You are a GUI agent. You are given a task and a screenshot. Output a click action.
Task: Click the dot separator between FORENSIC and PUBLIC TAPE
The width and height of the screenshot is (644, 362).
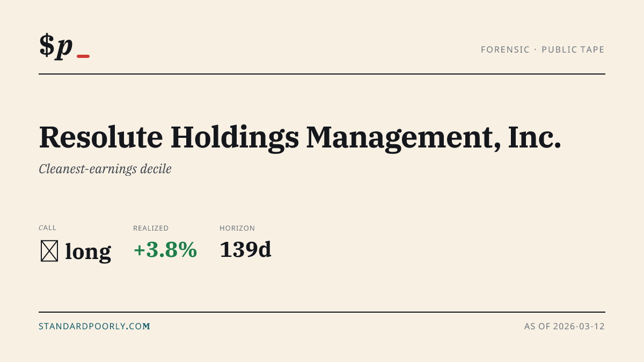535,50
